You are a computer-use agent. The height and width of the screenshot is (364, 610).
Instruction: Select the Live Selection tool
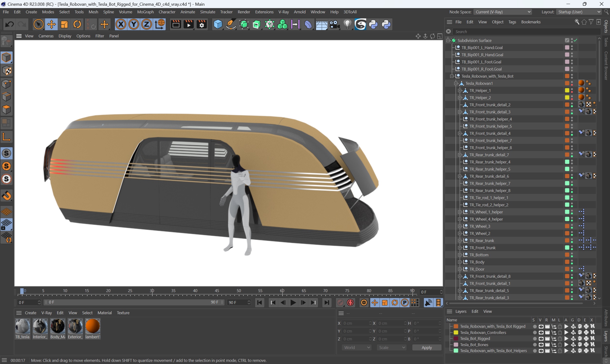[38, 24]
